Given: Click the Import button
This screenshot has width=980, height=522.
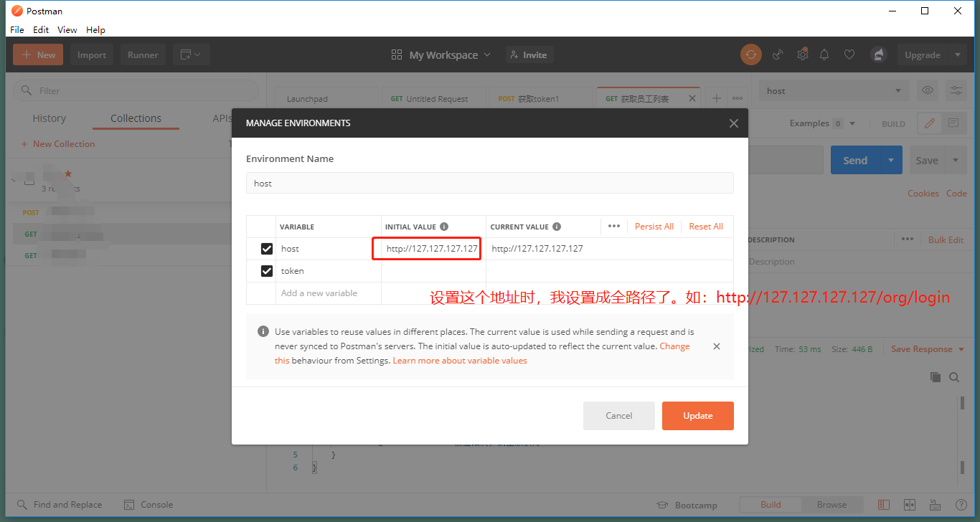Looking at the screenshot, I should (x=92, y=54).
